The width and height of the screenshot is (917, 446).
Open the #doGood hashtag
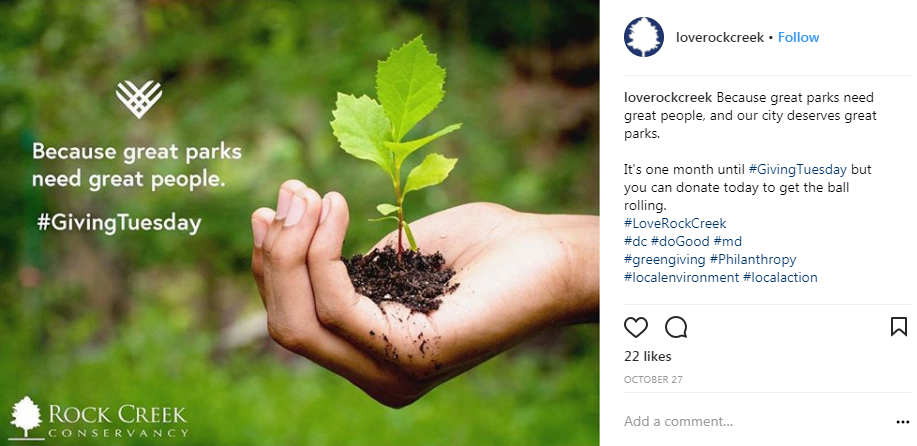tap(680, 241)
